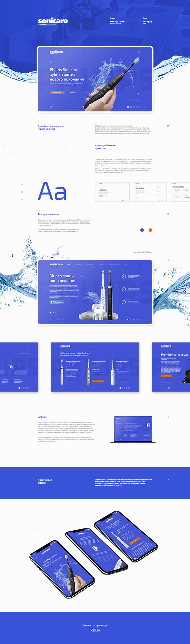Open the second wireframe thumbnail, 'Много задач'

(x=149, y=192)
